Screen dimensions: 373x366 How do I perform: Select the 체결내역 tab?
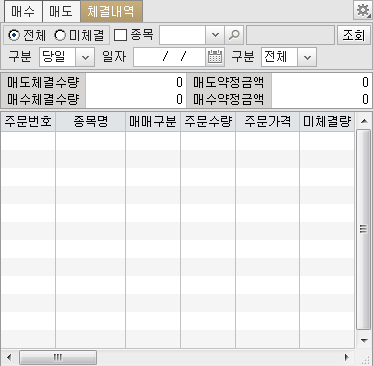[111, 11]
